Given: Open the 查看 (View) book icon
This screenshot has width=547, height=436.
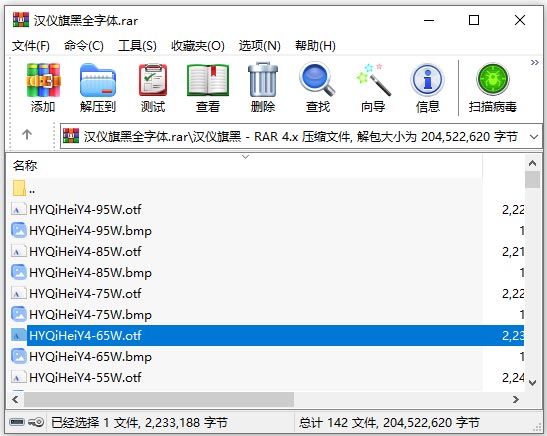Looking at the screenshot, I should [x=208, y=80].
